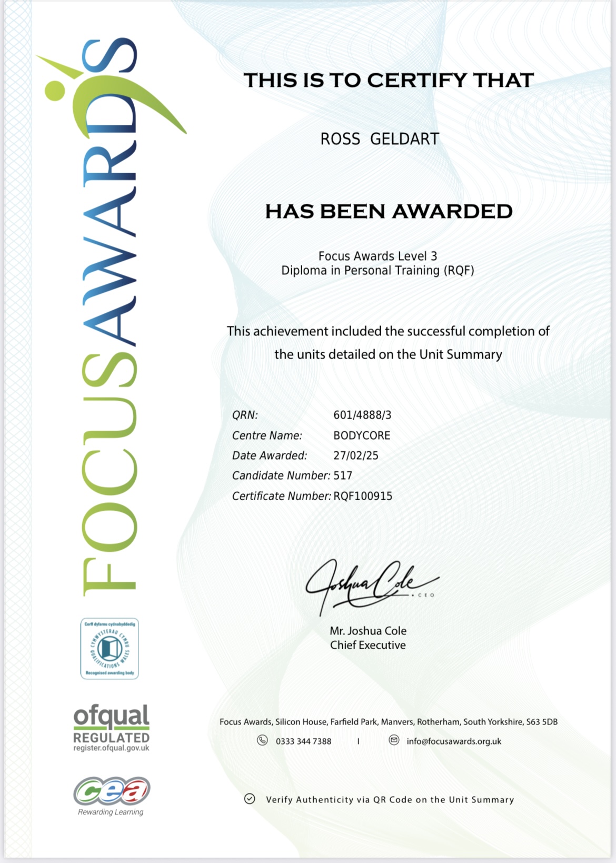This screenshot has width=616, height=863.
Task: Click the Focus Awards Rotherham postal address
Action: coord(388,722)
